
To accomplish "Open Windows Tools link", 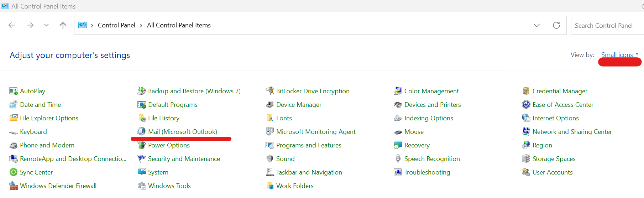I will (169, 186).
